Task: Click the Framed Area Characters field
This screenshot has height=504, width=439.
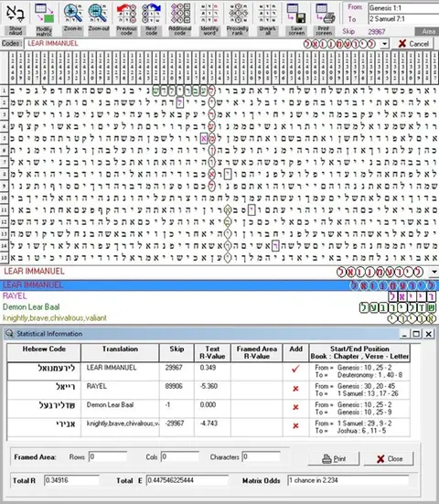Action: point(261,456)
